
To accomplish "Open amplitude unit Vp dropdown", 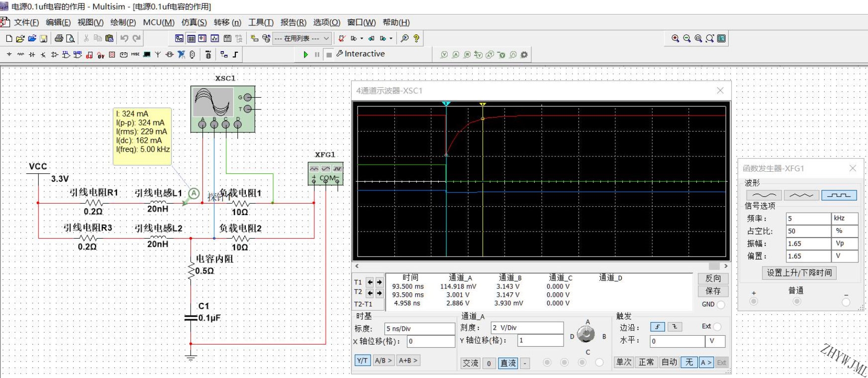I will point(845,244).
